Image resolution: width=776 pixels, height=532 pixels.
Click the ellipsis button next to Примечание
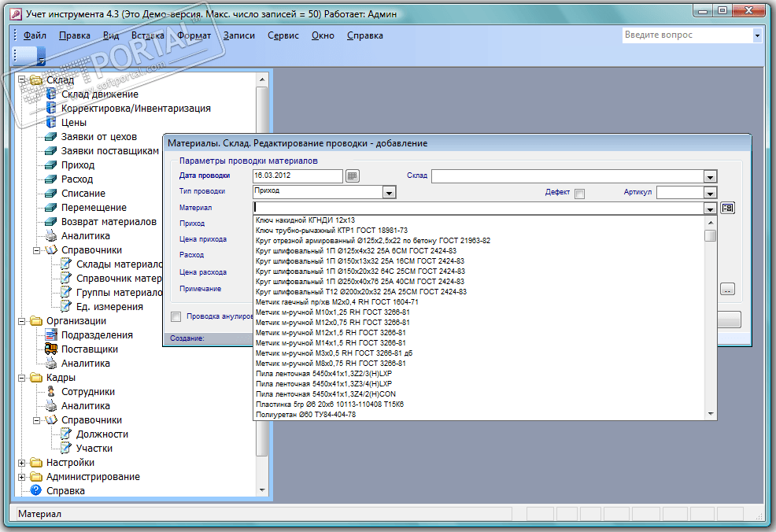tap(727, 289)
